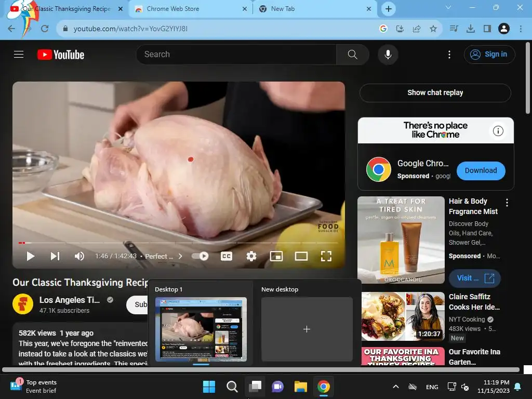This screenshot has width=532, height=399.
Task: Bookmark this page with the star
Action: click(x=433, y=29)
